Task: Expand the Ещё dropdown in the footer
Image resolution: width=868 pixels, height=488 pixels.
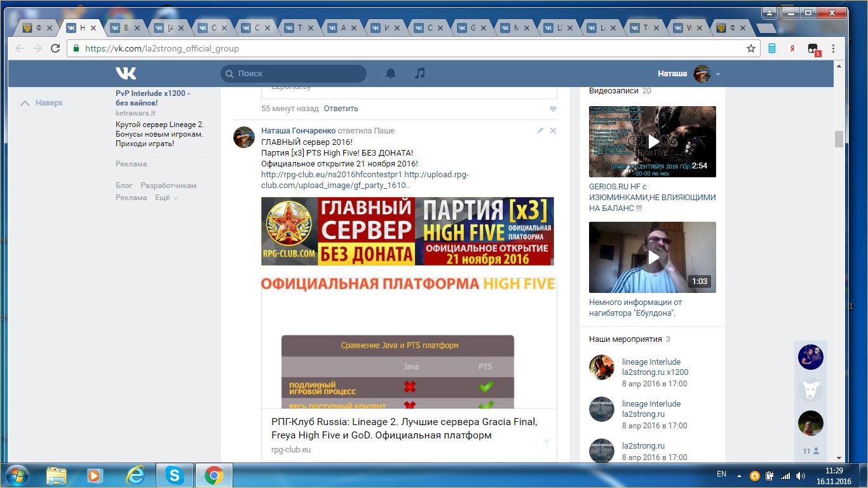Action: coord(166,198)
